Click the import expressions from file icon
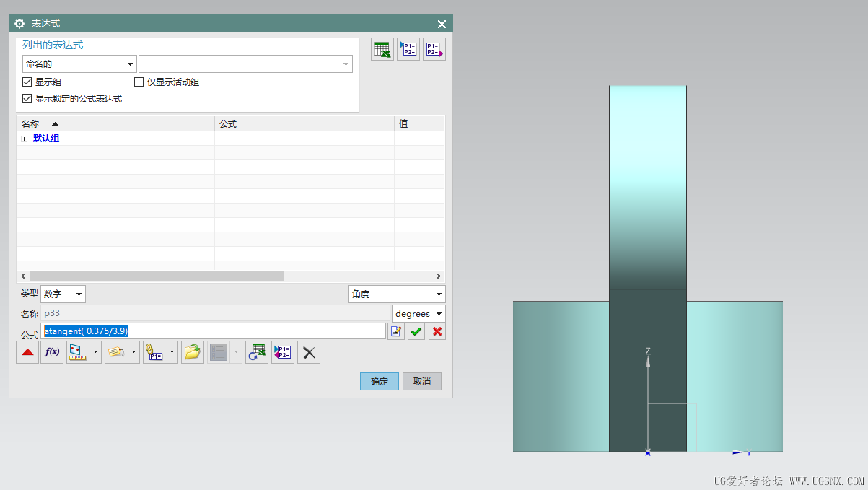The height and width of the screenshot is (490, 868). 408,49
